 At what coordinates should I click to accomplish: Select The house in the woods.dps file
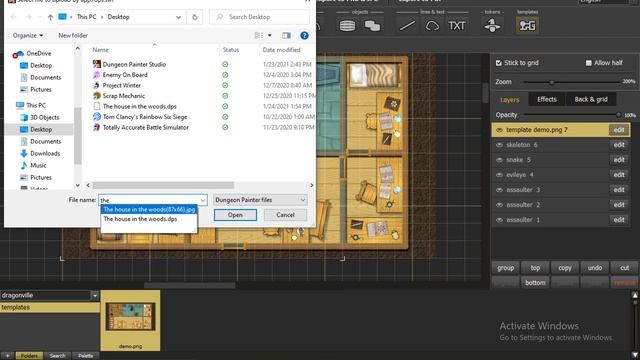pyautogui.click(x=140, y=107)
